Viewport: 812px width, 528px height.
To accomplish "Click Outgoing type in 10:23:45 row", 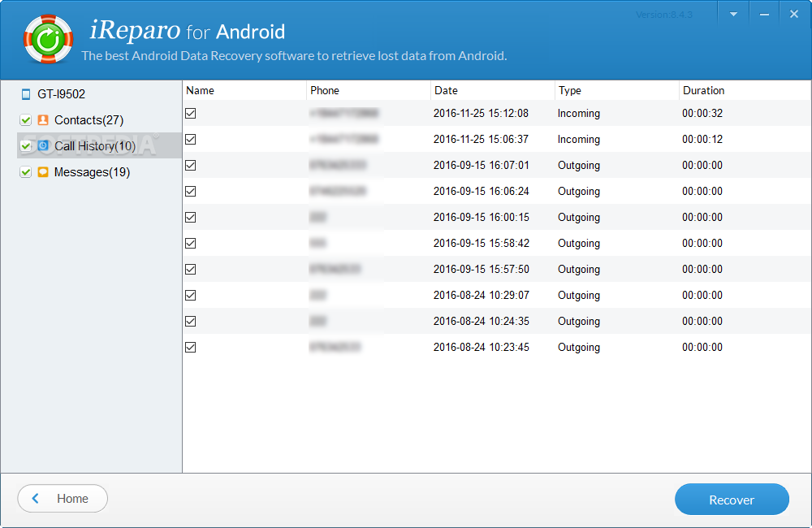I will [579, 347].
